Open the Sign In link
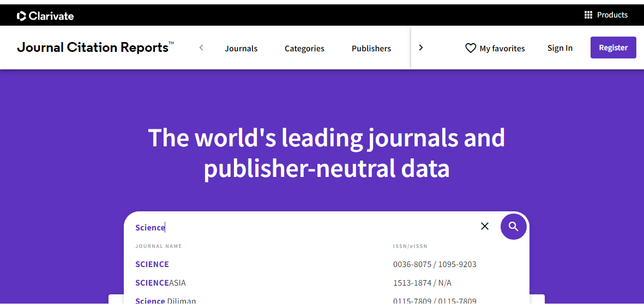 coord(560,48)
